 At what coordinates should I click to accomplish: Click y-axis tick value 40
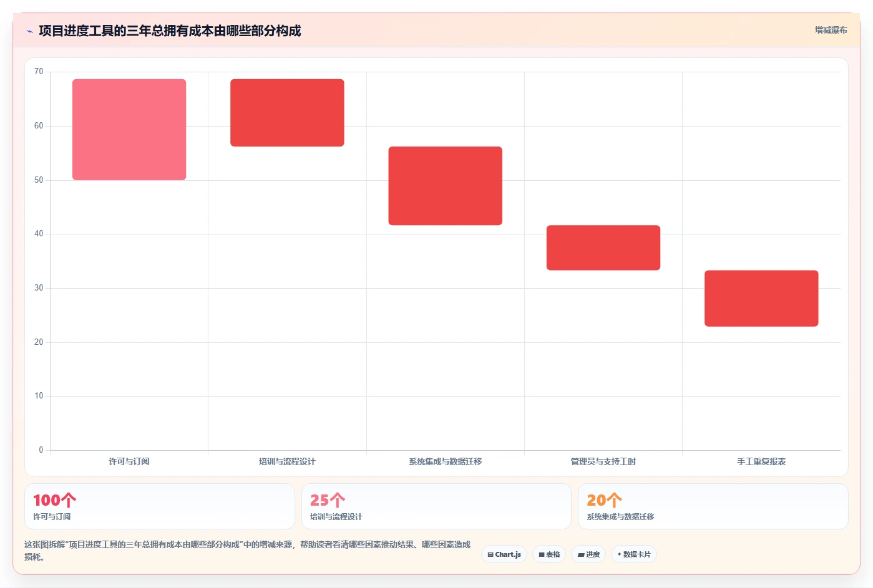pos(39,234)
